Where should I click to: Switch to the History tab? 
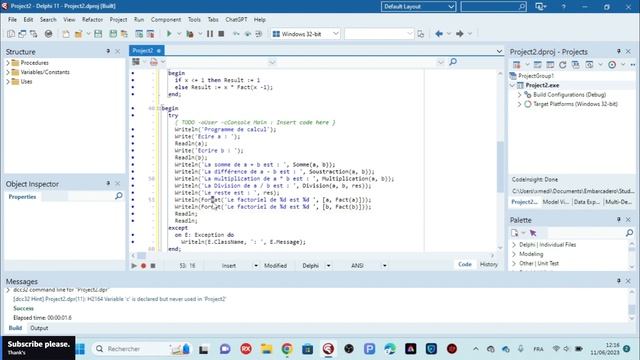coord(489,264)
